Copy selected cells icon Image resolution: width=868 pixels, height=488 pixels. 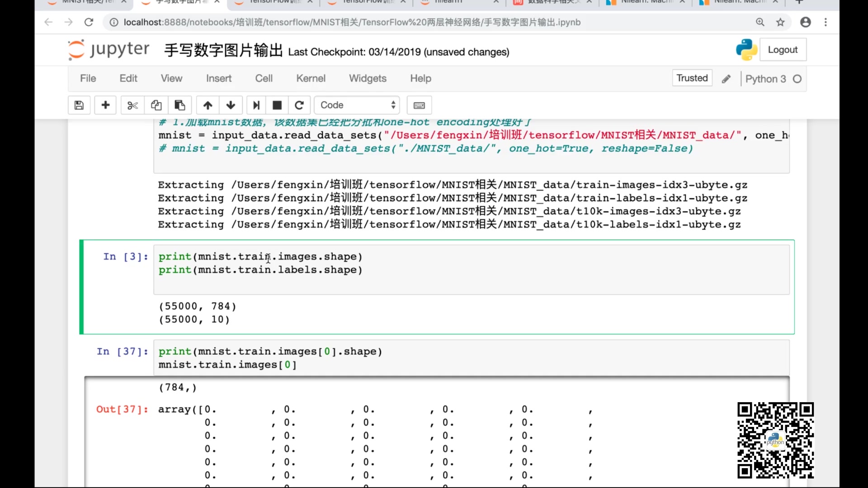(156, 105)
